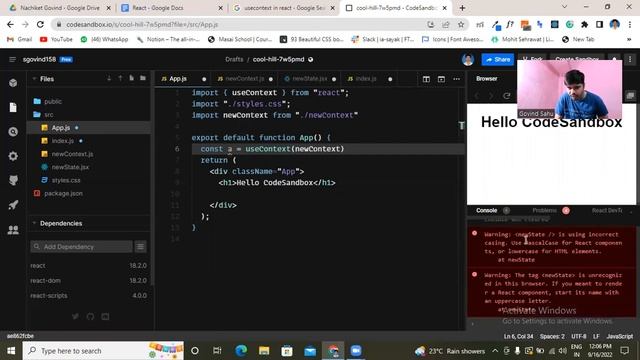The image size is (640, 360).
Task: Switch to index.js editor tab
Action: (366, 79)
